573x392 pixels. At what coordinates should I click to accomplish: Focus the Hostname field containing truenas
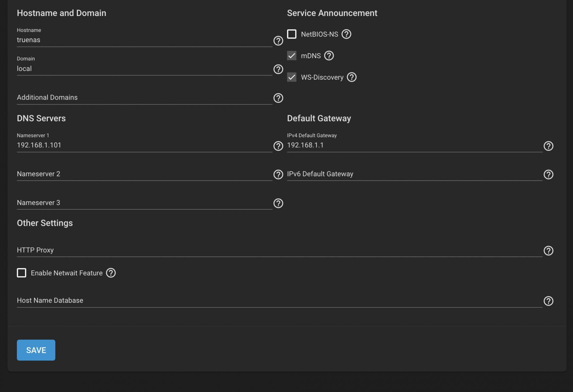tap(144, 40)
